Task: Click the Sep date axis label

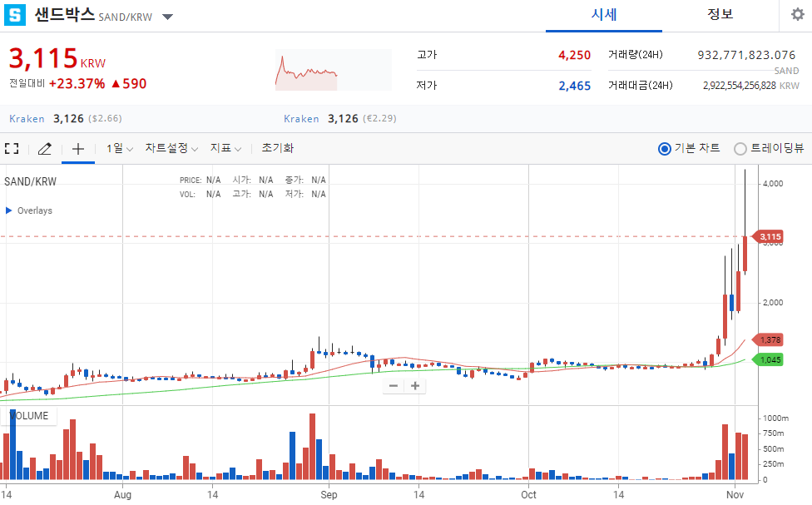Action: click(x=329, y=495)
